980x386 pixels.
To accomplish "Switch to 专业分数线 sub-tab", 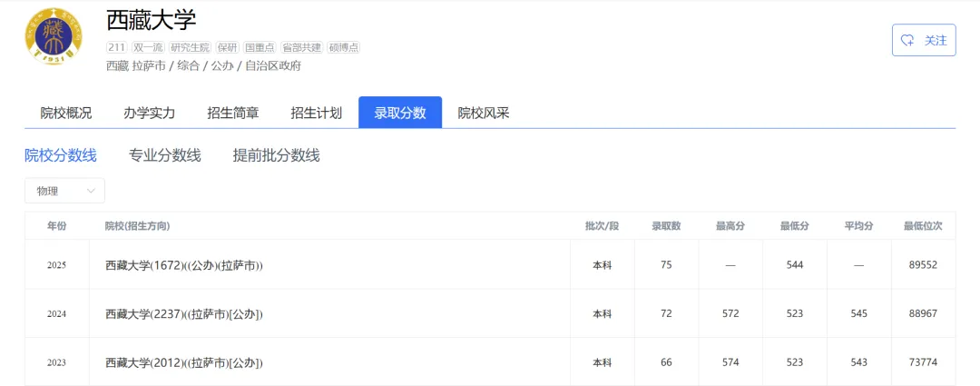I will point(164,155).
